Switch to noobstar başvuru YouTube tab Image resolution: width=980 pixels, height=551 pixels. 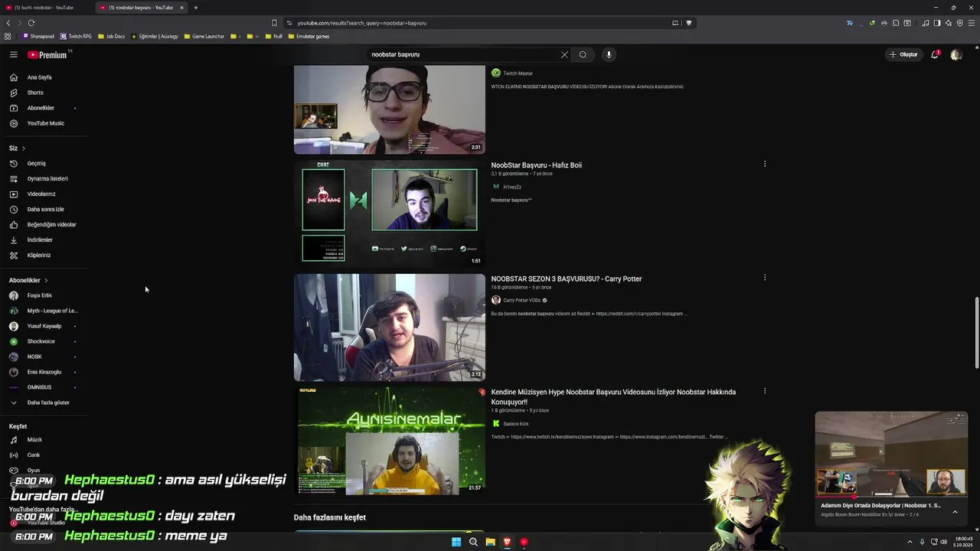coord(138,8)
